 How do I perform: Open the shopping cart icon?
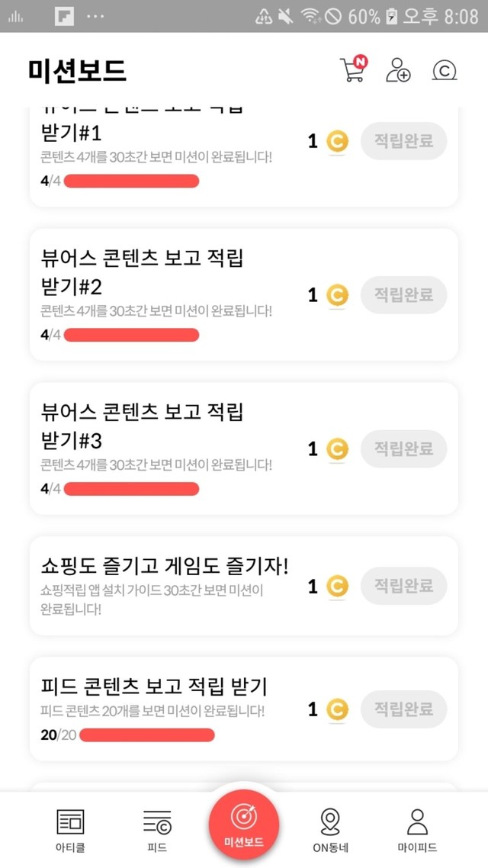point(352,70)
